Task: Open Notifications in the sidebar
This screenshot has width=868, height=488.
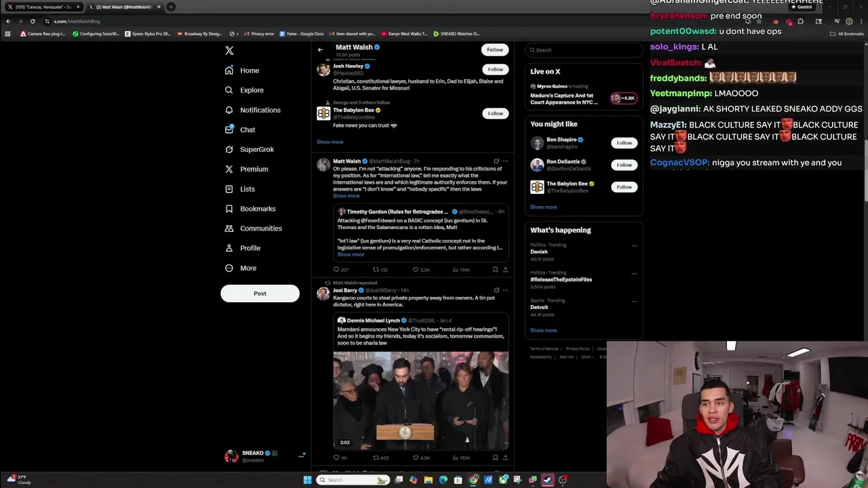Action: click(x=252, y=110)
